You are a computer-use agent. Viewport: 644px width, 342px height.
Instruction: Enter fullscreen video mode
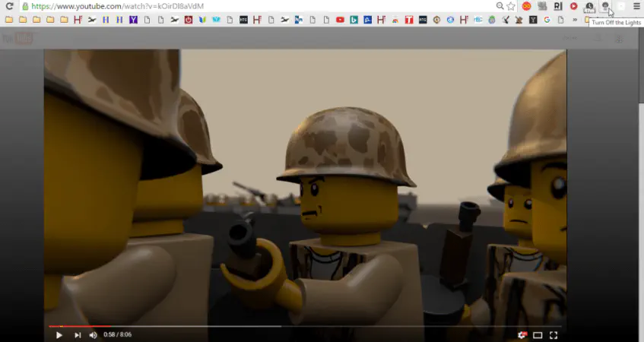tap(554, 335)
